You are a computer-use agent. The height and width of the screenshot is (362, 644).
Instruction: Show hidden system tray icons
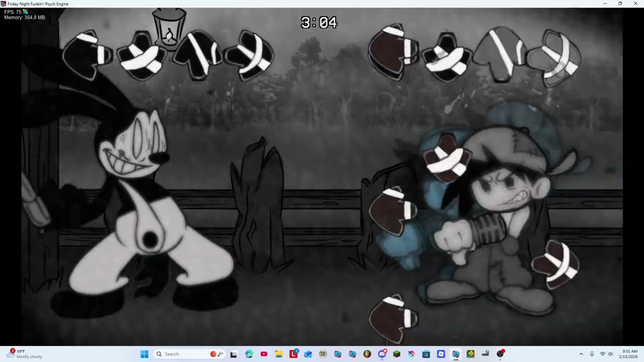tap(581, 354)
